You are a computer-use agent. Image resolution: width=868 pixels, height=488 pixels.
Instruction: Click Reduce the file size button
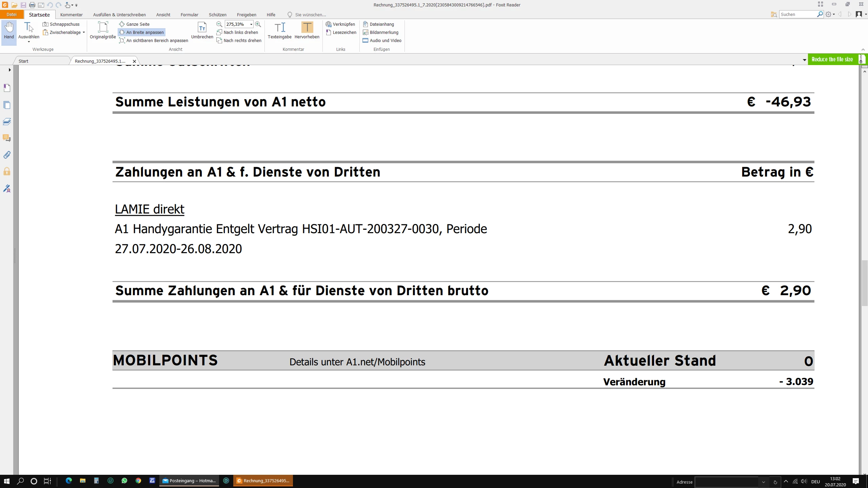click(x=832, y=59)
